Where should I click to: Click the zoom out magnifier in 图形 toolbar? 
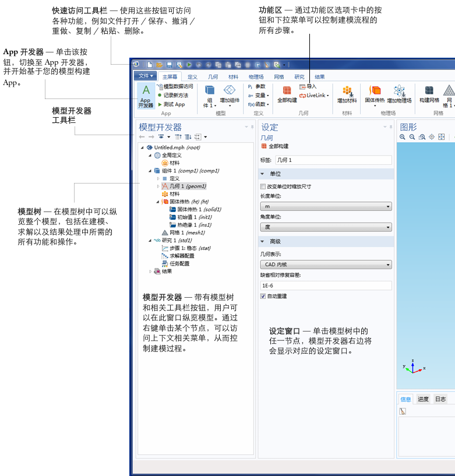click(x=412, y=137)
